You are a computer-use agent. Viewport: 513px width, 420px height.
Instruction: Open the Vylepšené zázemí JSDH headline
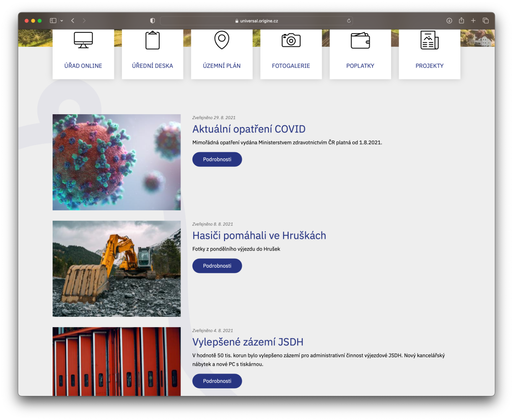pyautogui.click(x=248, y=342)
